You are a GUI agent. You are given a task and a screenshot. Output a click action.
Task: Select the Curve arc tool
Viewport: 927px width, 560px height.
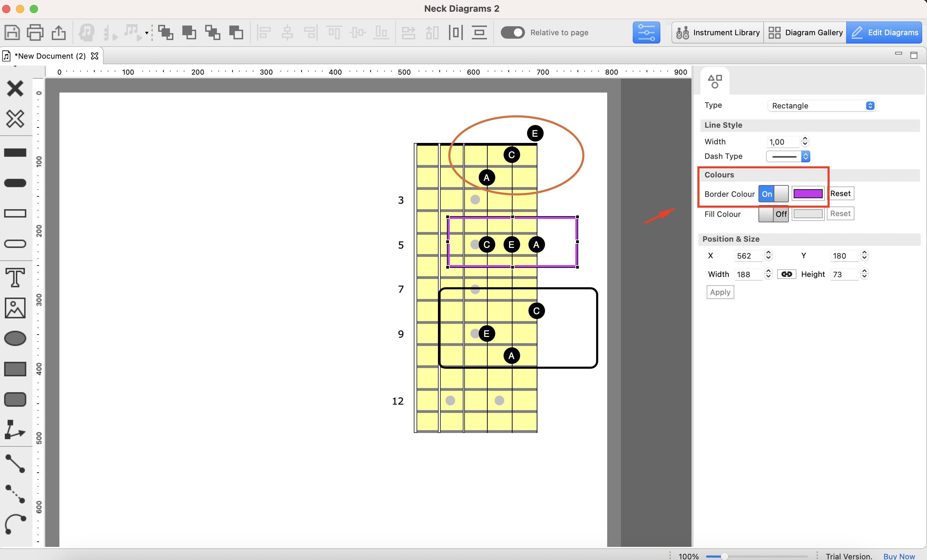[x=15, y=524]
